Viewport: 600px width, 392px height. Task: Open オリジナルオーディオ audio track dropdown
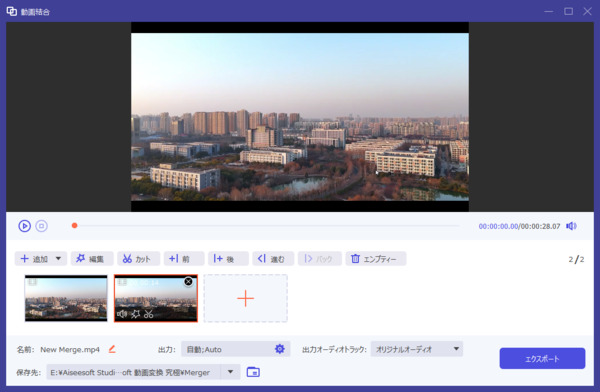pyautogui.click(x=417, y=349)
